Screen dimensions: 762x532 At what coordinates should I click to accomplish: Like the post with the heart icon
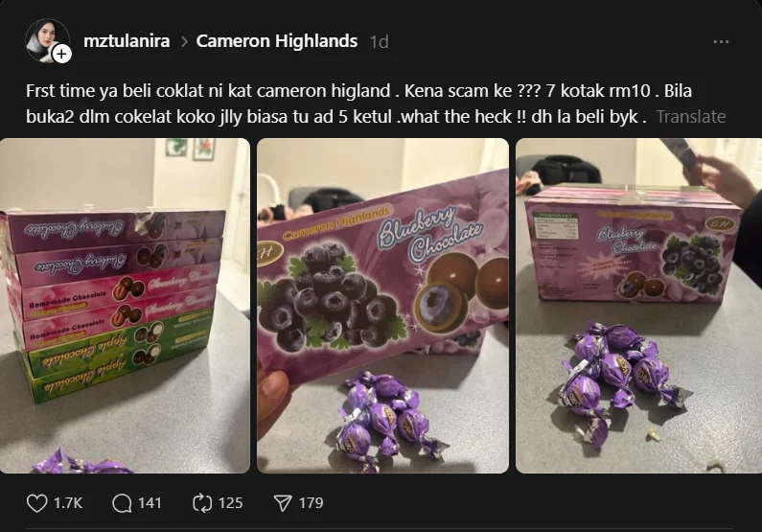tap(37, 503)
